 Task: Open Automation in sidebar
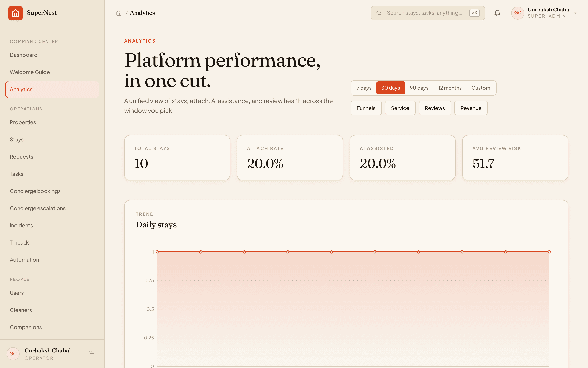pos(52,260)
